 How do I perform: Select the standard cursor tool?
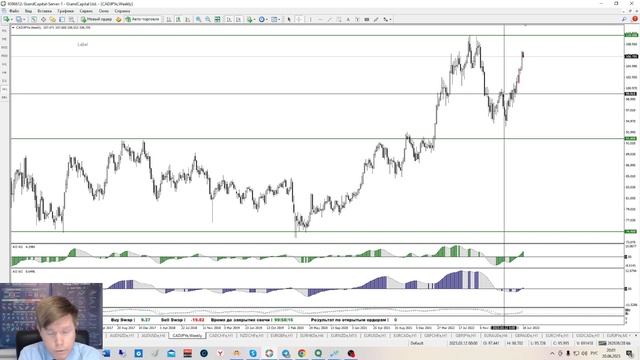pyautogui.click(x=289, y=19)
